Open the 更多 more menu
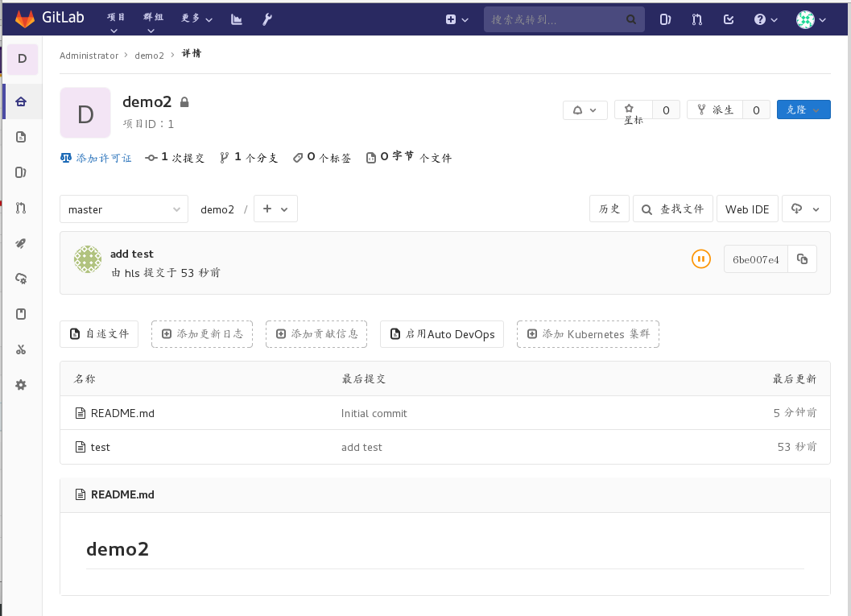This screenshot has height=616, width=851. coord(196,19)
